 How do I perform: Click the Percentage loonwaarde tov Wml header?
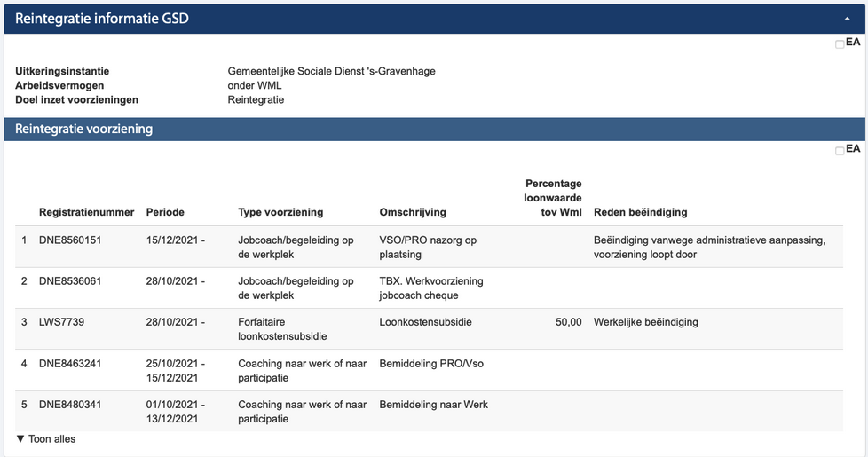pyautogui.click(x=553, y=197)
